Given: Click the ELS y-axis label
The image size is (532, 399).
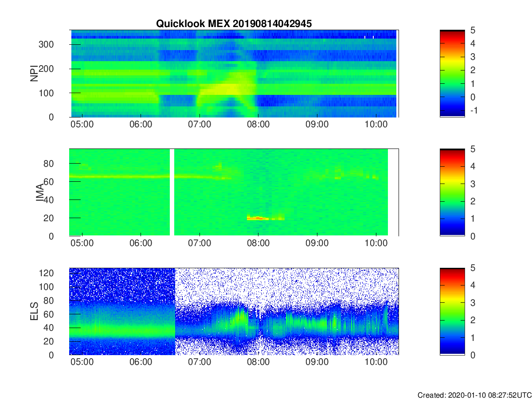Looking at the screenshot, I should [x=34, y=311].
